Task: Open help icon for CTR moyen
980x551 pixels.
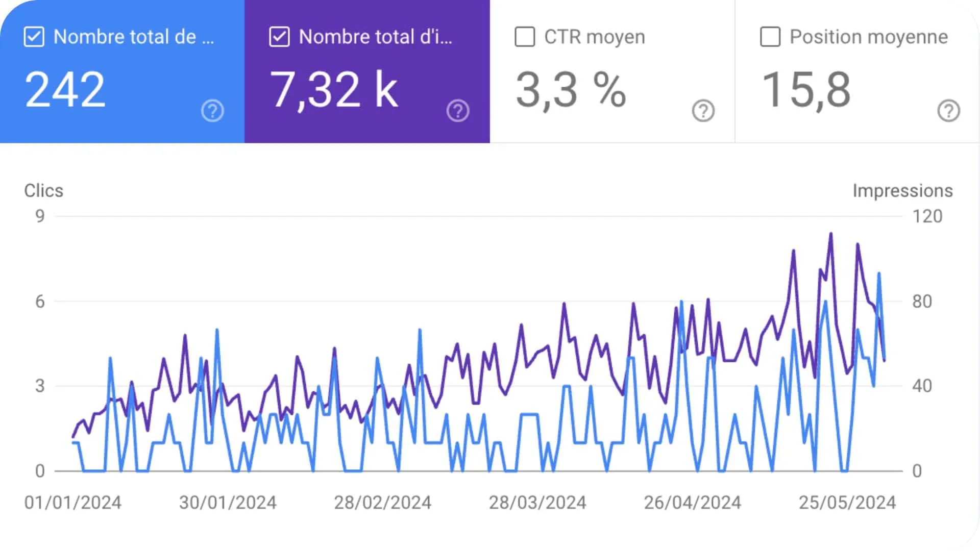Action: pyautogui.click(x=703, y=111)
